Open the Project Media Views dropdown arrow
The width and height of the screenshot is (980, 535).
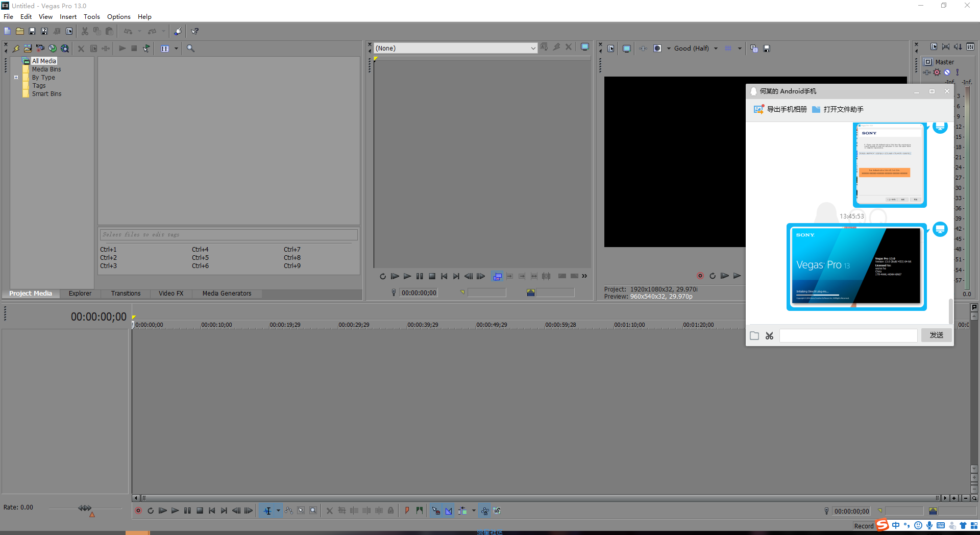pyautogui.click(x=176, y=48)
